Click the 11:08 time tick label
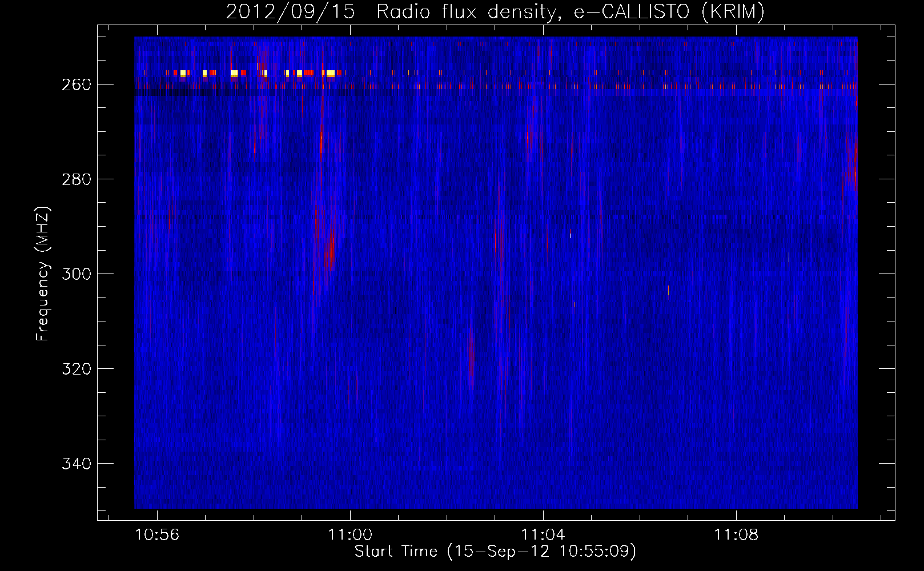Screen dimensions: 924x571 736,534
